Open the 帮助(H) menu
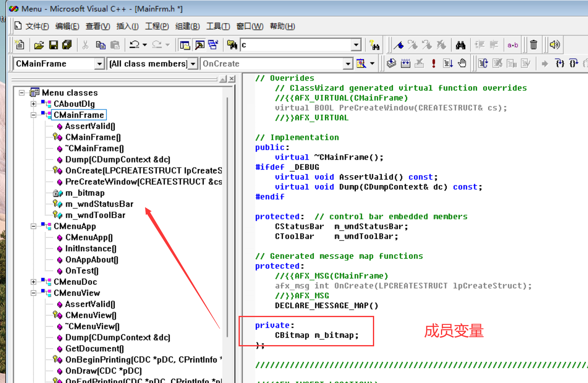The height and width of the screenshot is (383, 588). point(282,26)
